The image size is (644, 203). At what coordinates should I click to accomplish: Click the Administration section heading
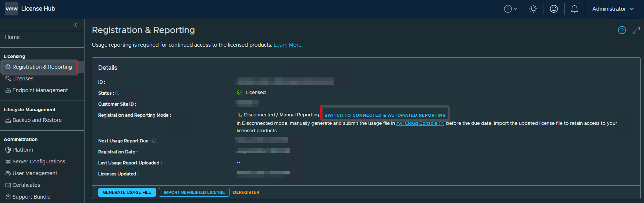[21, 139]
